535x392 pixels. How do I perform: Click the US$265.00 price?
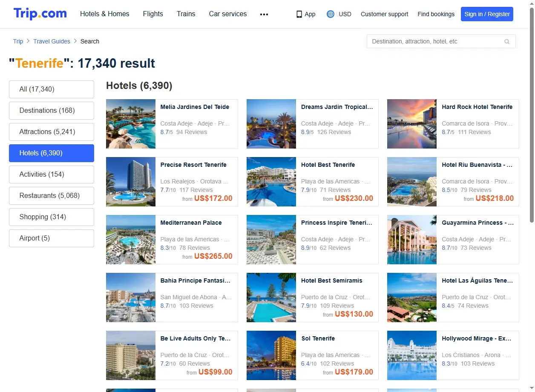tap(213, 256)
